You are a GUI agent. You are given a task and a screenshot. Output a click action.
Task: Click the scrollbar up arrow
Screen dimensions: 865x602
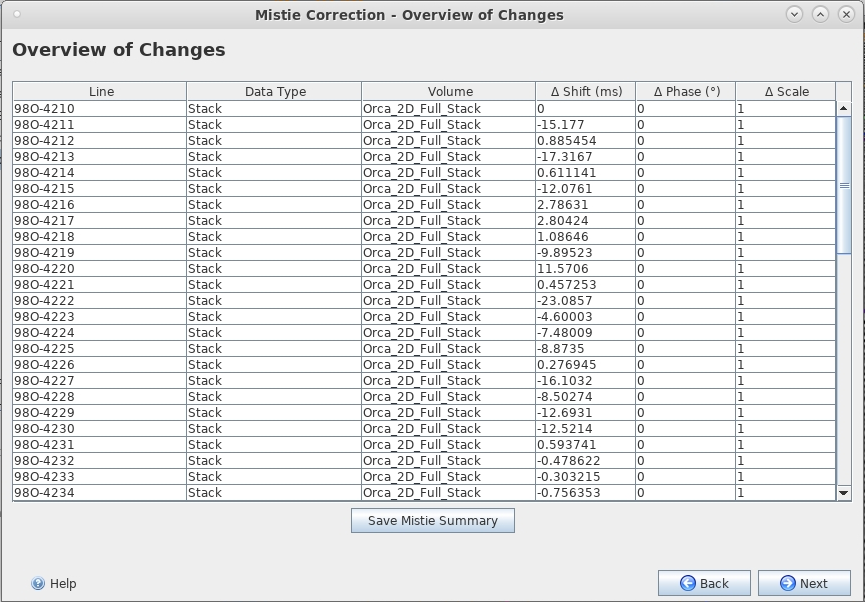point(843,109)
